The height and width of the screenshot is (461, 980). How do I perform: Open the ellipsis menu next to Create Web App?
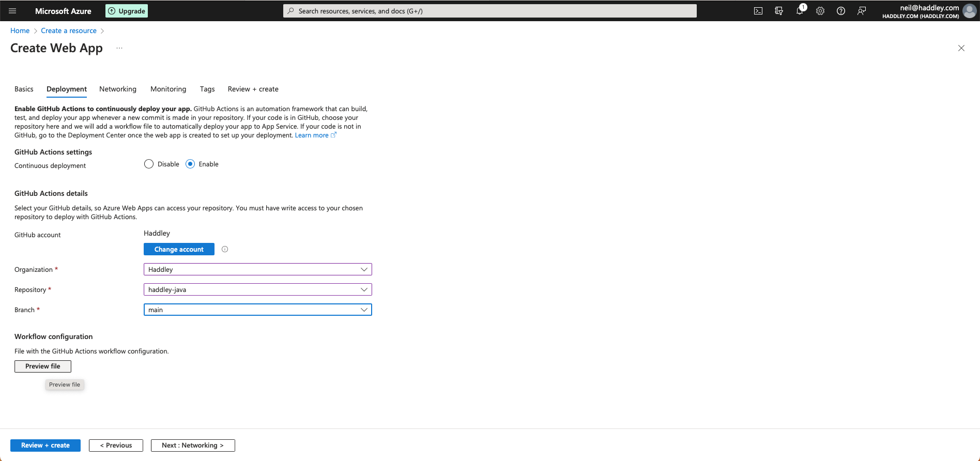(119, 48)
